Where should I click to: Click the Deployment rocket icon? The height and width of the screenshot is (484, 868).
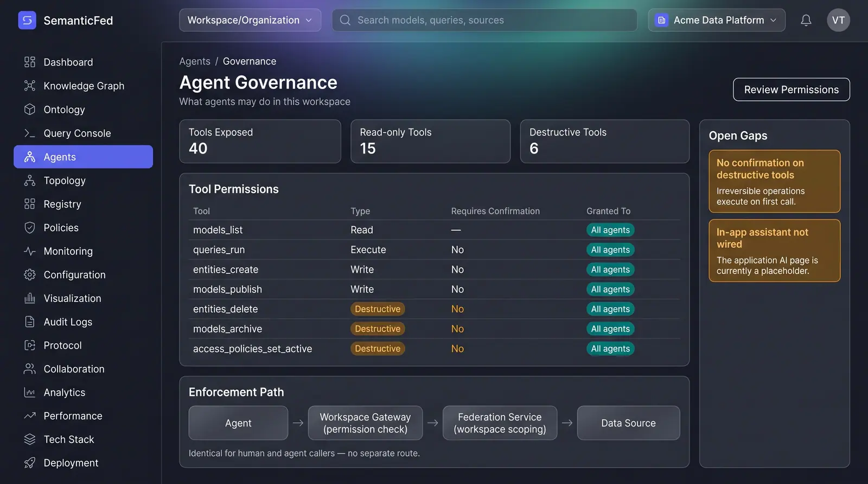click(x=30, y=463)
